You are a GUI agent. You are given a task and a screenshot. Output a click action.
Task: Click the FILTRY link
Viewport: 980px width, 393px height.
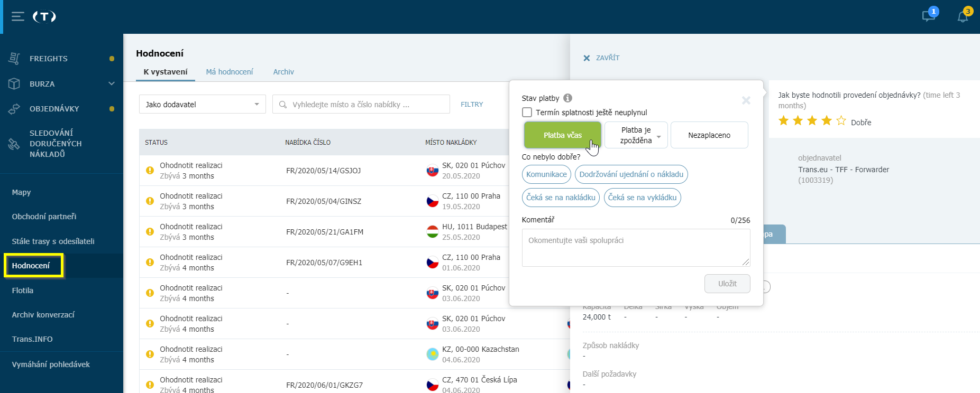(472, 105)
